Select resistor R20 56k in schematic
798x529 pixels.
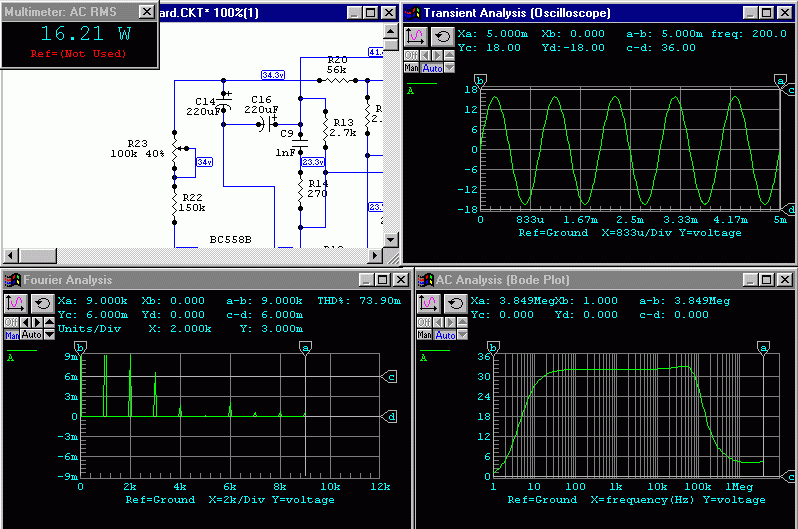(x=337, y=80)
